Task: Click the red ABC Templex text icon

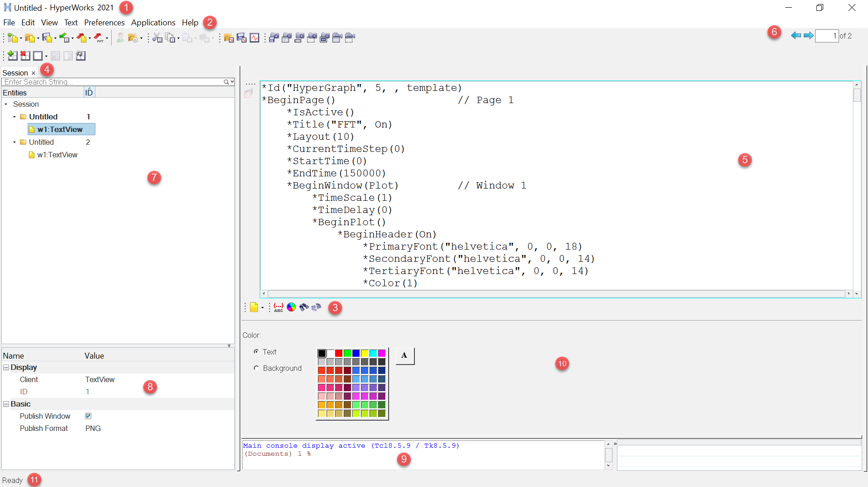Action: [279, 307]
